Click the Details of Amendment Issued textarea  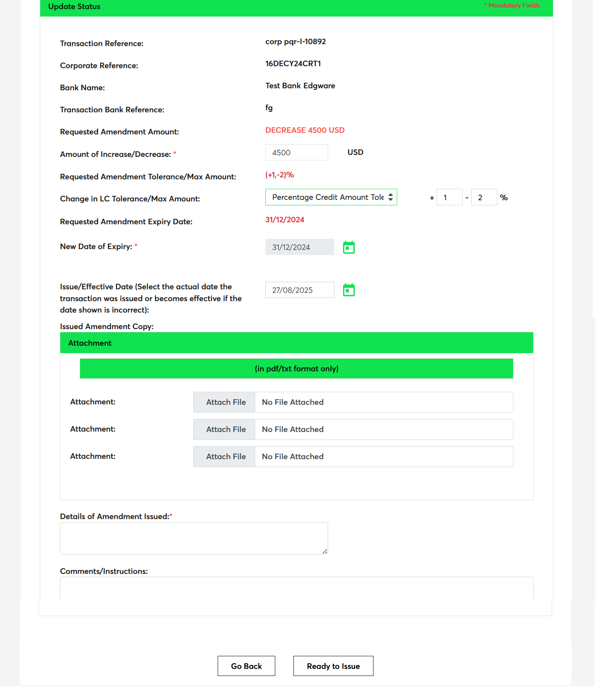194,538
